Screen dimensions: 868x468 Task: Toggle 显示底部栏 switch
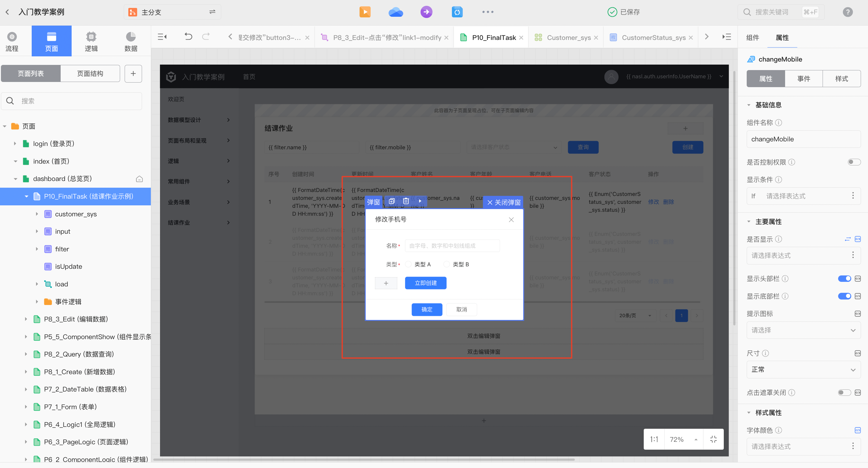(845, 296)
